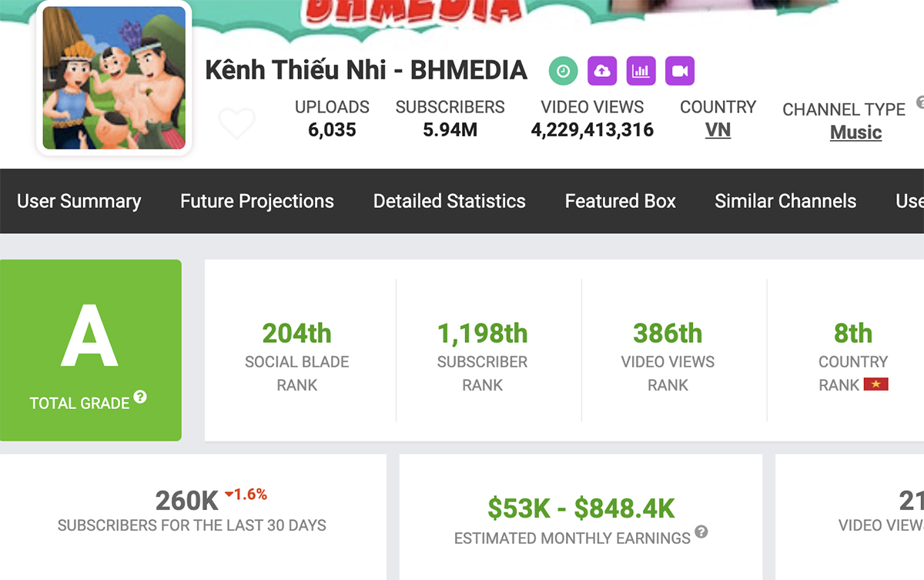Select the Similar Channels tab
Viewport: 924px width, 580px height.
[x=785, y=201]
